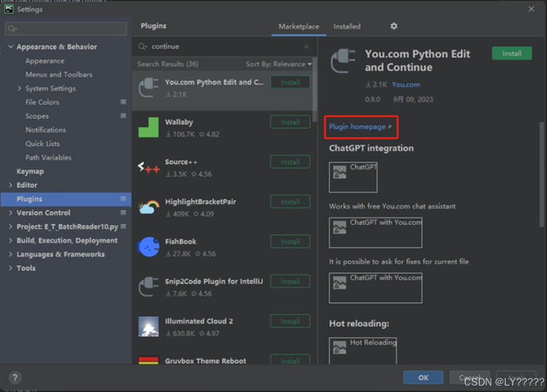The image size is (547, 392).
Task: Select the Plugins settings page
Action: point(66,199)
